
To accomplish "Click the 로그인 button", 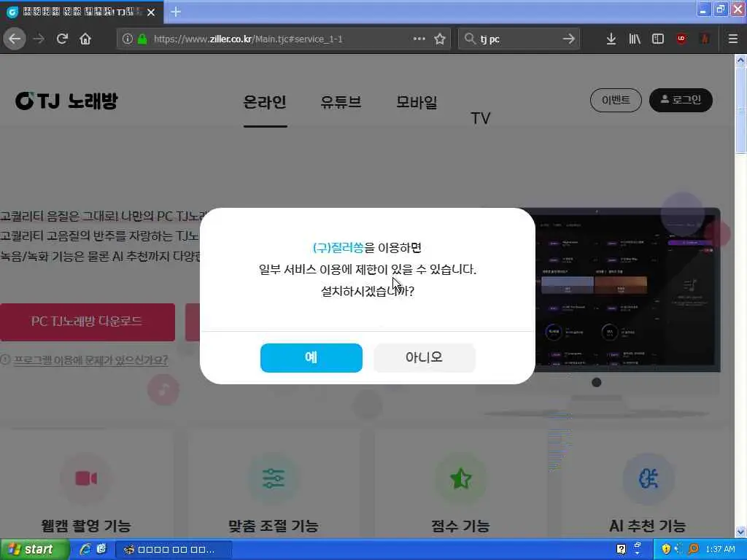I will (681, 100).
